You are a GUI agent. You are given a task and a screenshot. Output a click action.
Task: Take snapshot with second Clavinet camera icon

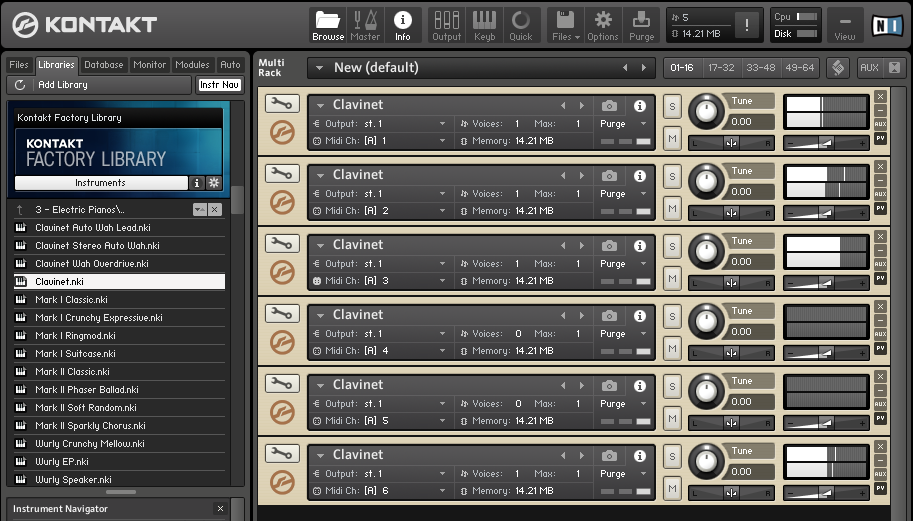click(609, 175)
